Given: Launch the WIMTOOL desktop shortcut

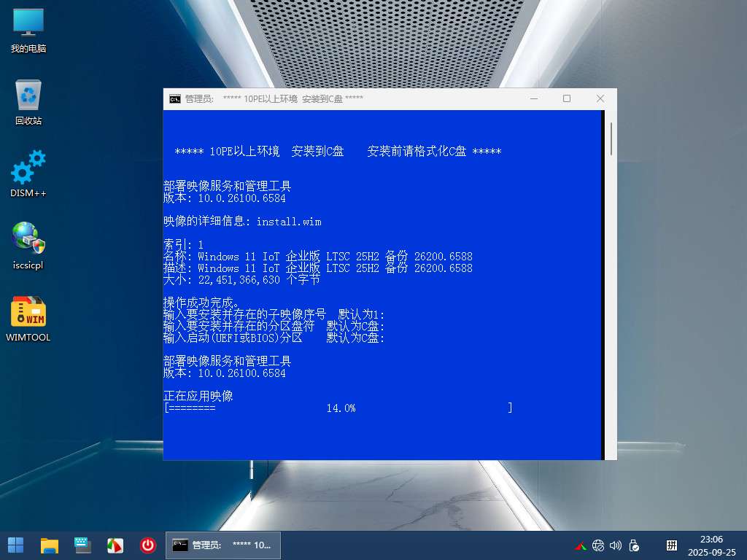Looking at the screenshot, I should click(x=28, y=319).
